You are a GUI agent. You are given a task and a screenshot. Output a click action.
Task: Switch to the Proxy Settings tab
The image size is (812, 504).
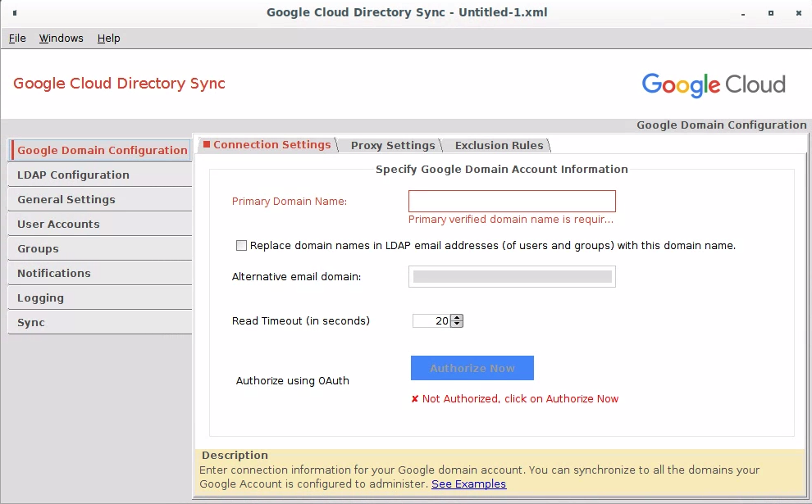click(392, 145)
